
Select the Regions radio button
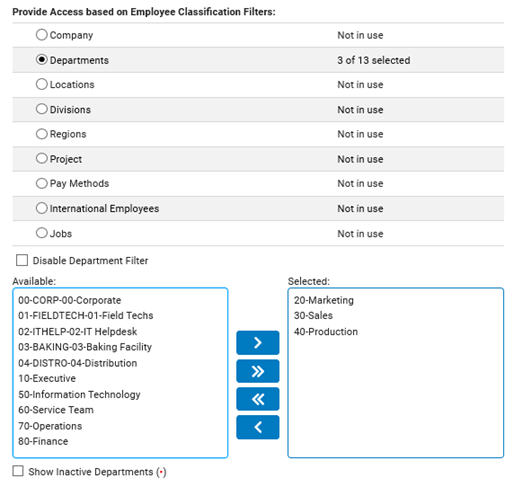(42, 134)
